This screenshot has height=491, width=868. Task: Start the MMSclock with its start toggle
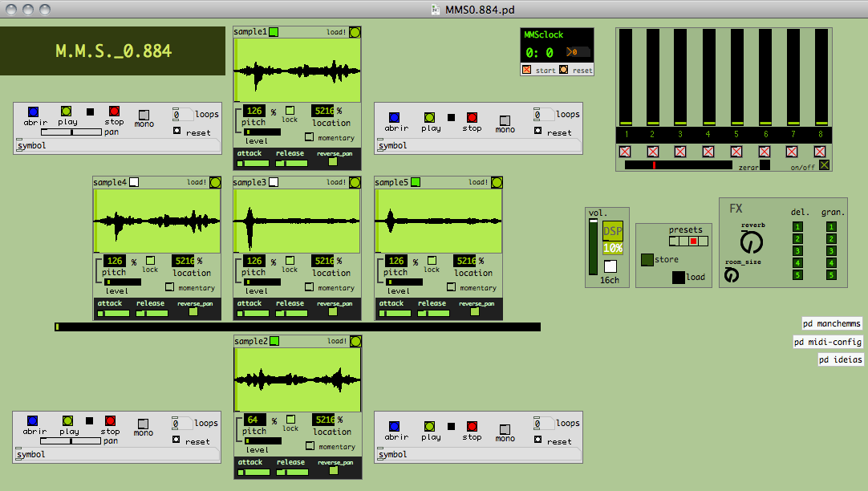coord(527,71)
